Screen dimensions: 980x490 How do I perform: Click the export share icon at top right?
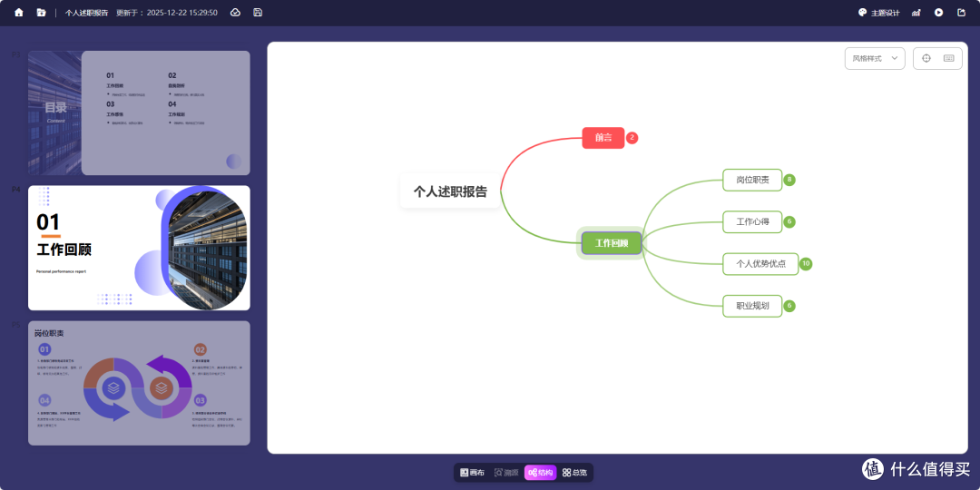coord(961,13)
